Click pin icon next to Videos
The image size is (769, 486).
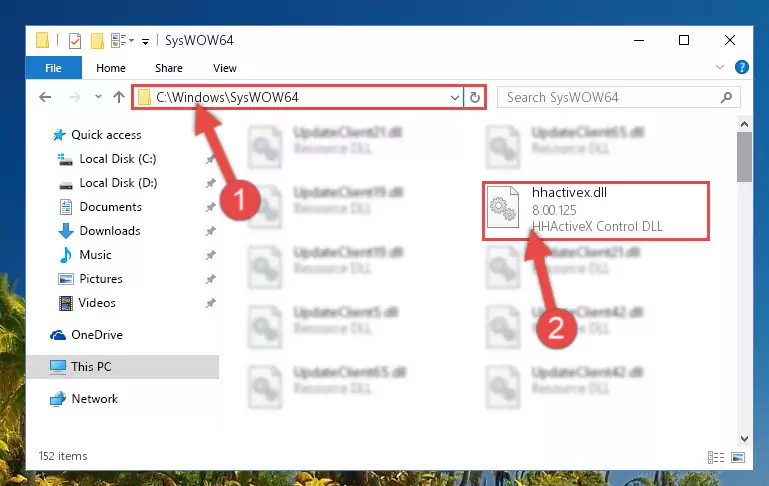[x=210, y=303]
